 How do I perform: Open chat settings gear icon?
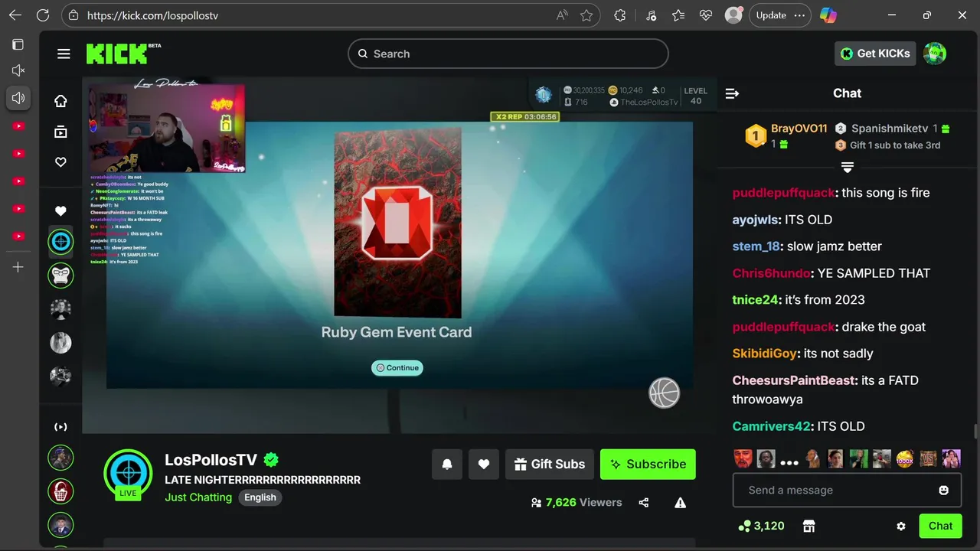[x=901, y=527]
